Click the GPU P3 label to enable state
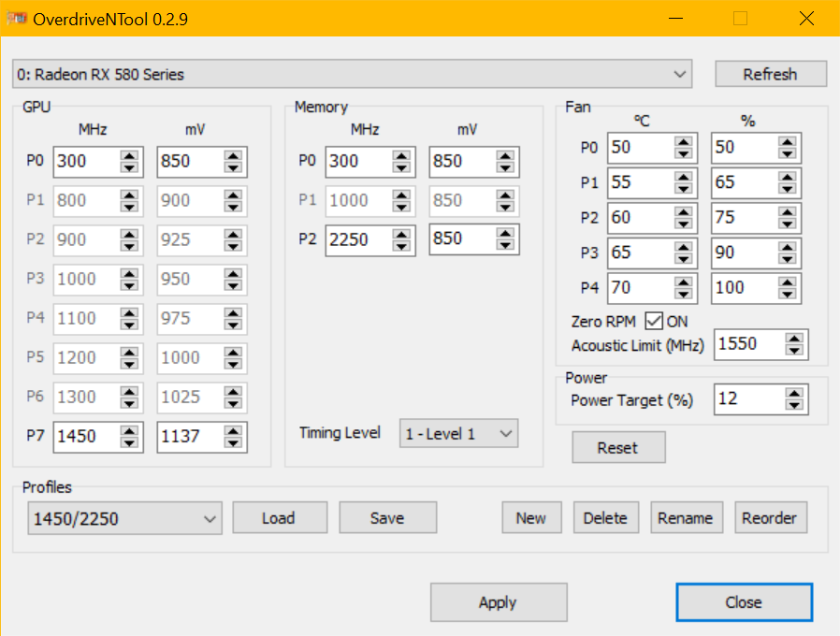The width and height of the screenshot is (840, 636). click(36, 278)
